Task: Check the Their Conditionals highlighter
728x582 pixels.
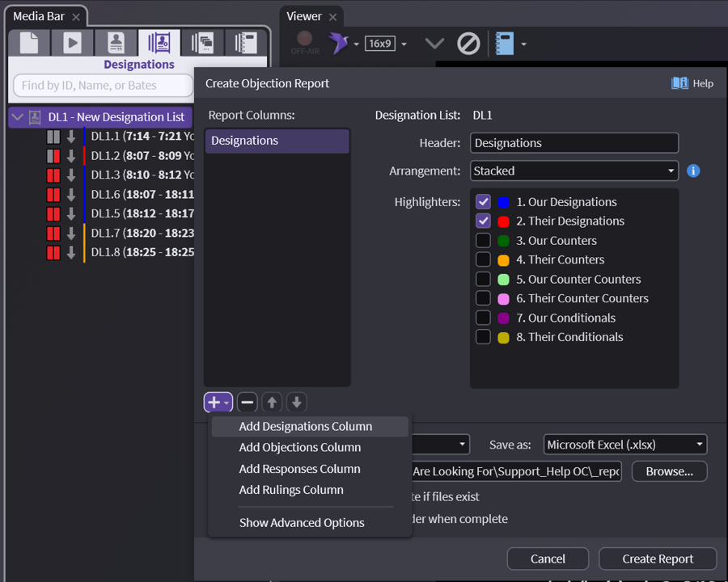Action: 484,337
